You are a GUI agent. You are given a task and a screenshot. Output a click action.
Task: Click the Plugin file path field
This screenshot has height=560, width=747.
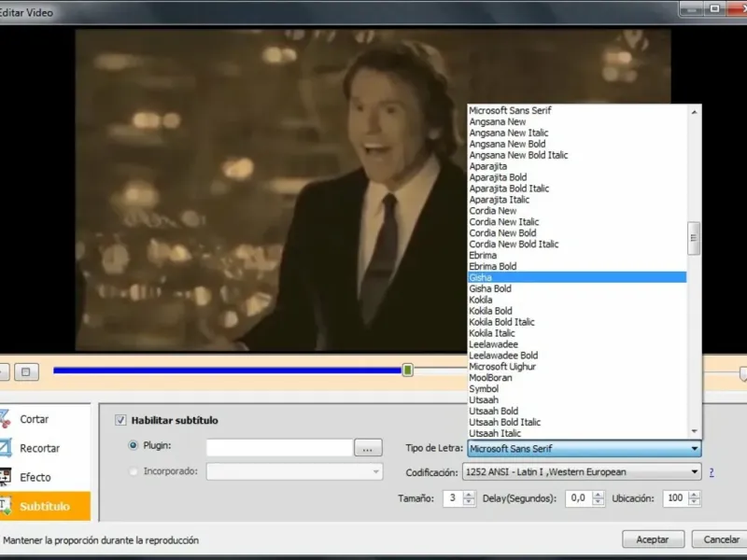coord(278,447)
